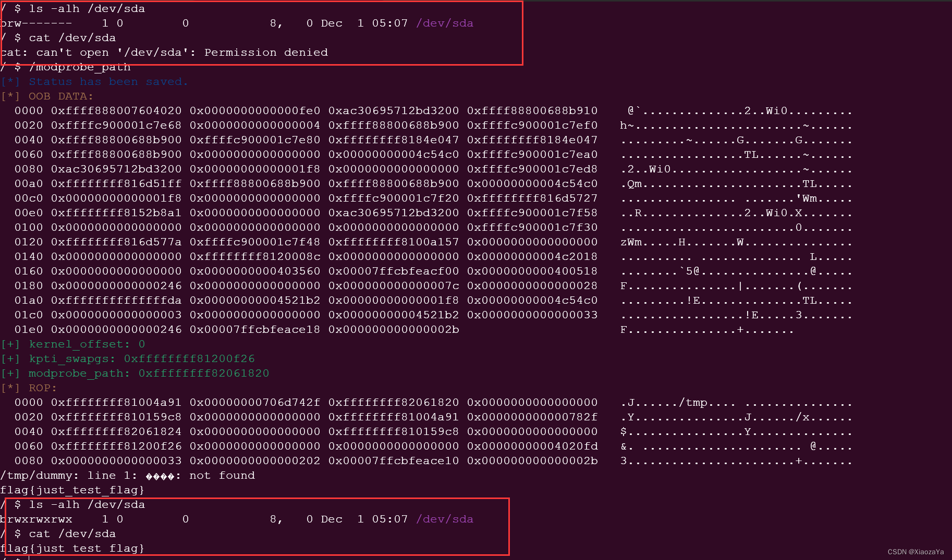The width and height of the screenshot is (952, 560).
Task: Click value 0xffffc900001c7ea0 in row 0060
Action: click(x=532, y=155)
